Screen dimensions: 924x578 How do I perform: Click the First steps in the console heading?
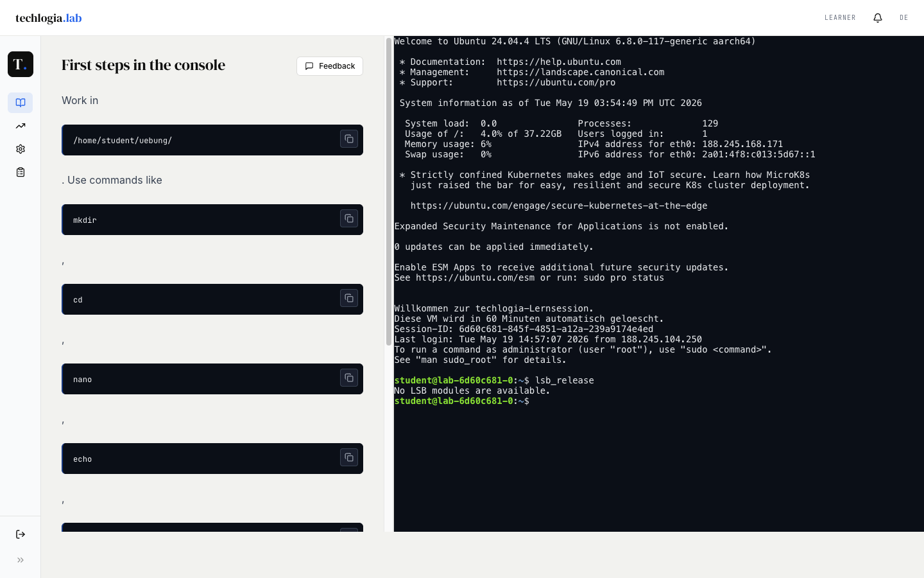pos(143,65)
